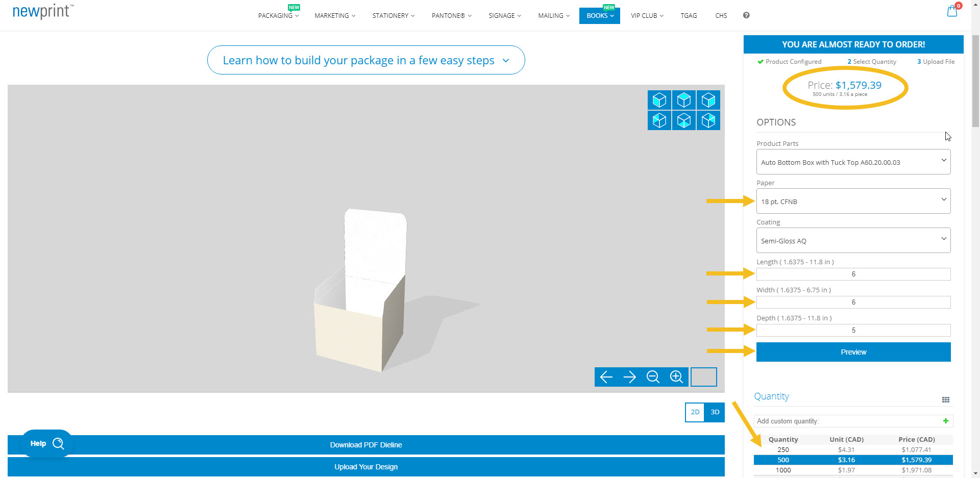This screenshot has width=980, height=478.
Task: Zoom in on the 3D preview
Action: click(x=677, y=377)
